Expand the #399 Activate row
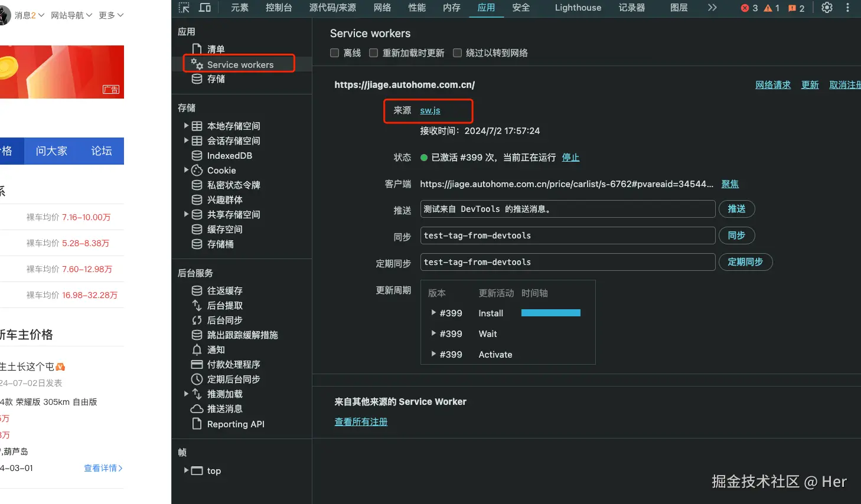The width and height of the screenshot is (861, 504). (433, 354)
